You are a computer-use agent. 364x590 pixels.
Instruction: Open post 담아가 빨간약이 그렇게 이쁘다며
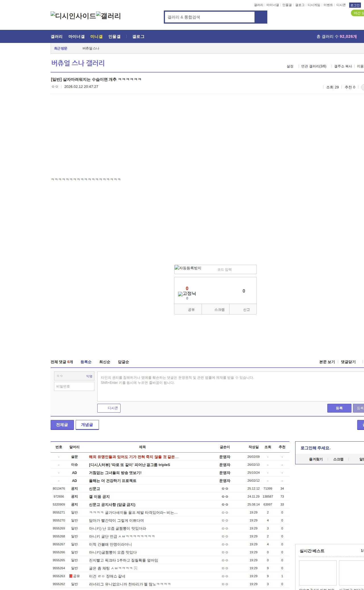pyautogui.click(x=116, y=520)
